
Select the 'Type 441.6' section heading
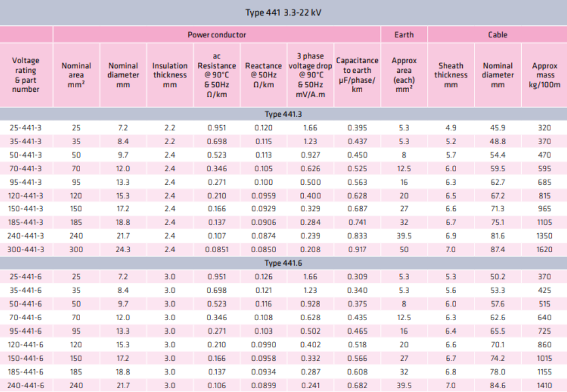tap(283, 263)
